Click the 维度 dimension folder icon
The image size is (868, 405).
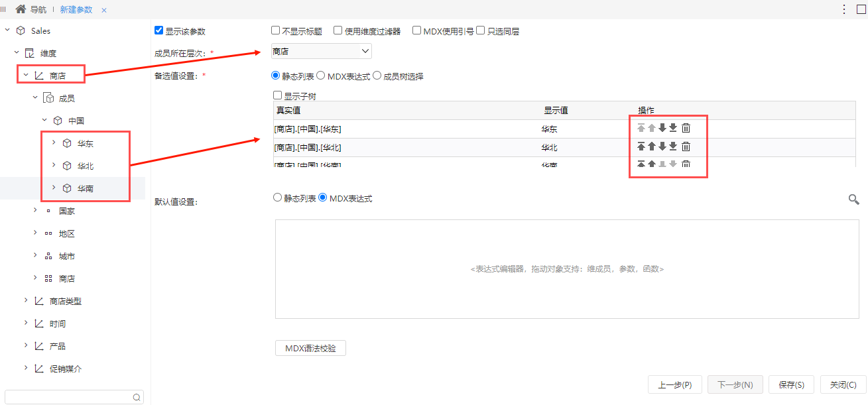[30, 53]
